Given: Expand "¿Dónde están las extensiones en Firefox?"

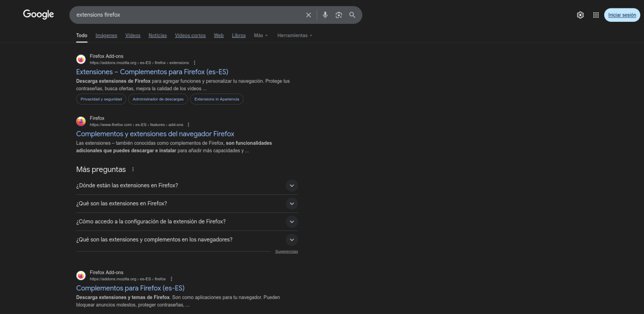Looking at the screenshot, I should [292, 186].
